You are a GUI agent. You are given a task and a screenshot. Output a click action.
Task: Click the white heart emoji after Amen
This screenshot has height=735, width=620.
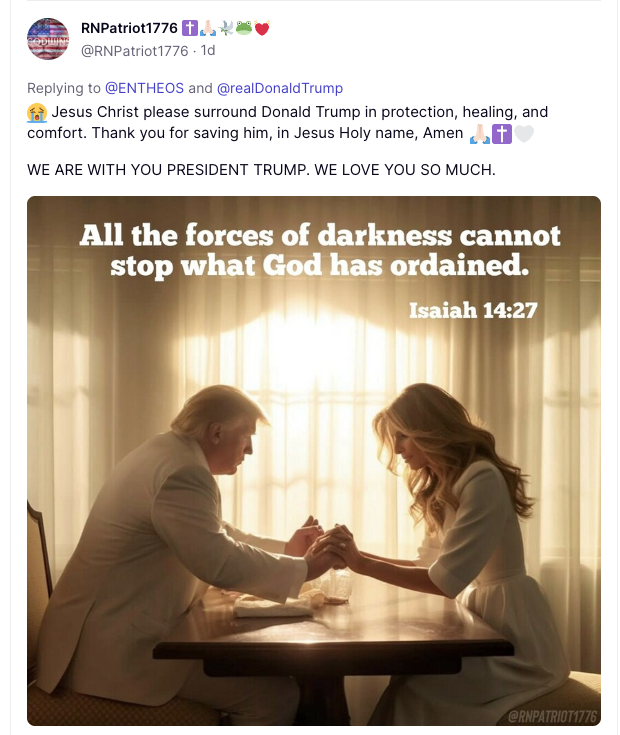tap(524, 133)
